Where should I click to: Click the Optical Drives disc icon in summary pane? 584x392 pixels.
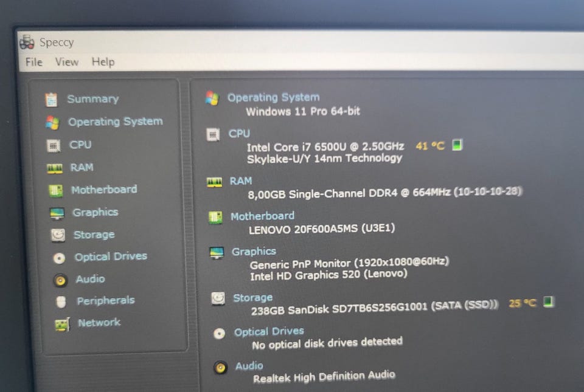[219, 333]
